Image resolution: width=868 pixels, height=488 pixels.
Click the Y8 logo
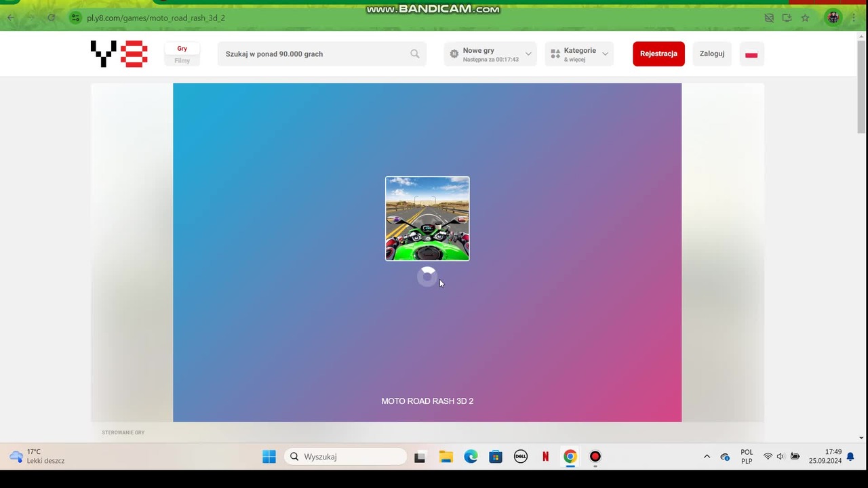coord(119,54)
